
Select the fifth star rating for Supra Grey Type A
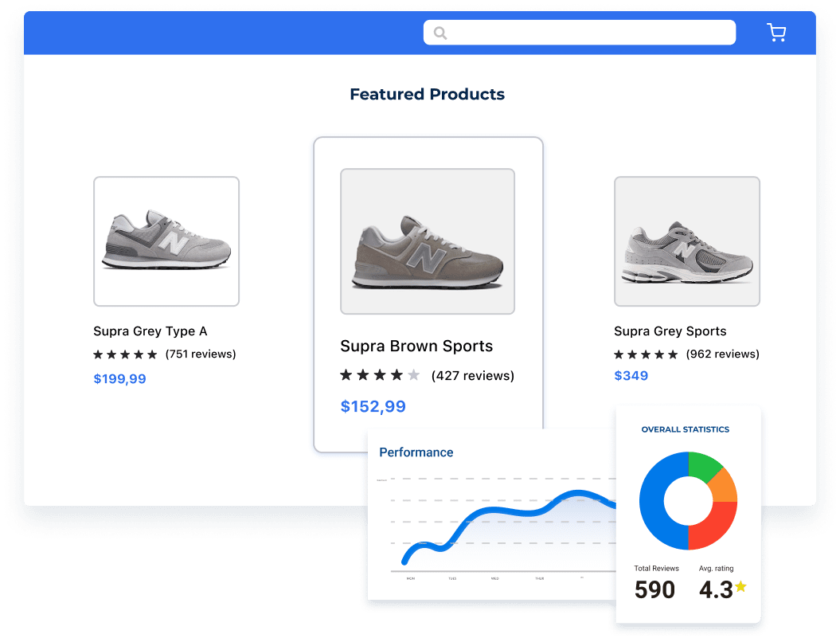tap(153, 354)
